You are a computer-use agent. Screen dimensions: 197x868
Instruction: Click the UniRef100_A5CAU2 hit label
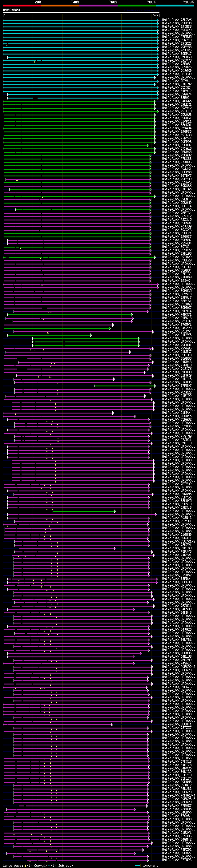(x=177, y=155)
